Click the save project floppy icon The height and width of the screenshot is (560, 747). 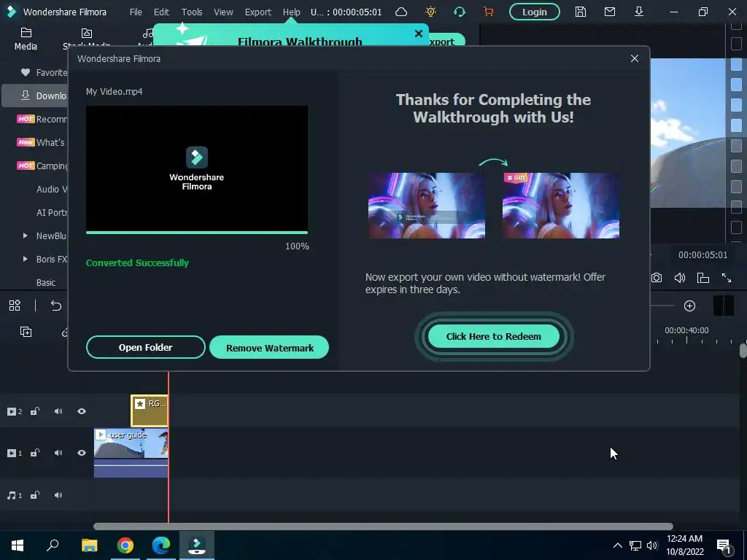(580, 12)
